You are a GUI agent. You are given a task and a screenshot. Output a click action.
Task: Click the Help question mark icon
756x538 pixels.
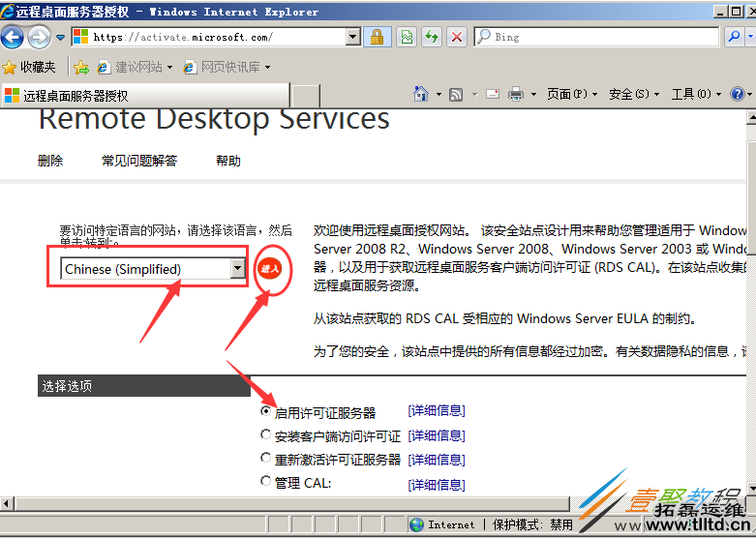coord(738,94)
